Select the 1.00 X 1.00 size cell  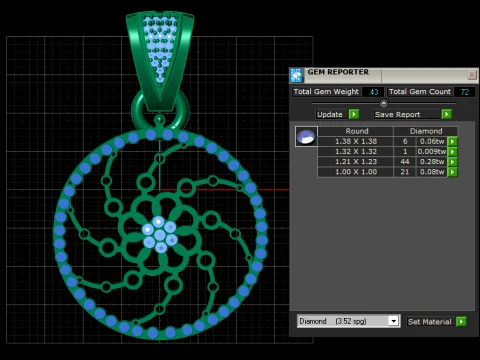(356, 172)
